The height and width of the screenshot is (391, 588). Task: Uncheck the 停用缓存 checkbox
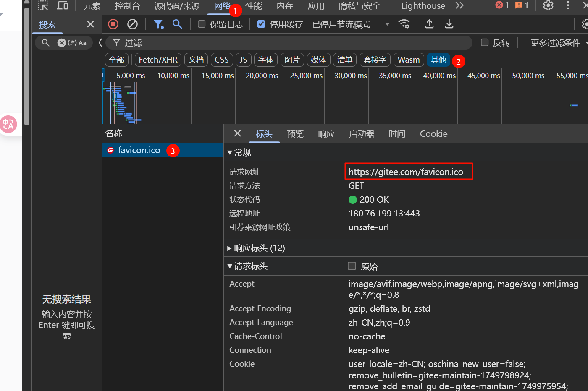coord(261,24)
